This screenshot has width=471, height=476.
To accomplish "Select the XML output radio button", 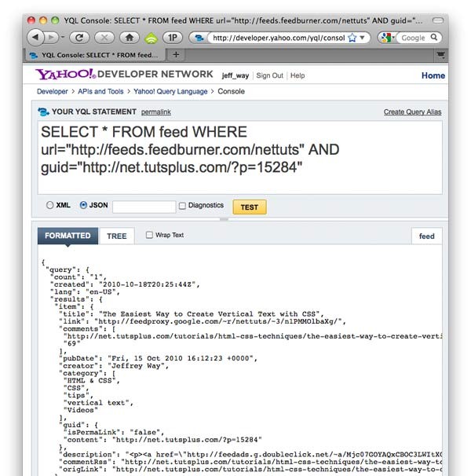I will (49, 205).
